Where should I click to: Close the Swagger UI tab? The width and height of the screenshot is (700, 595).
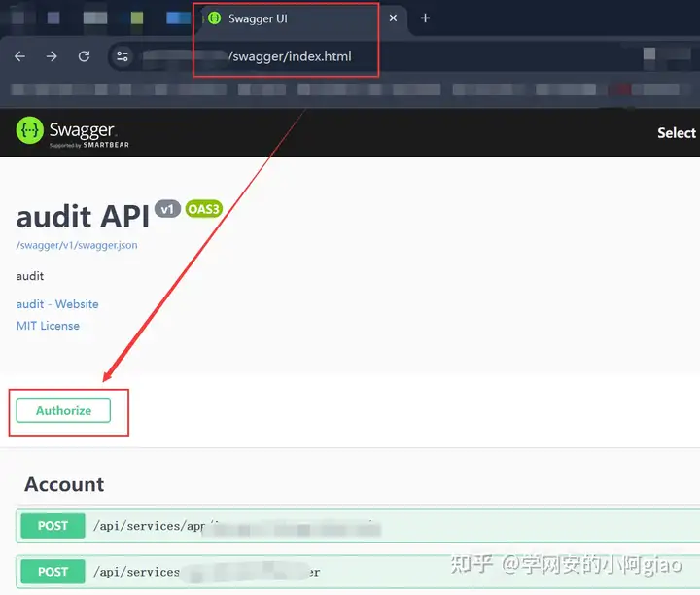click(393, 18)
